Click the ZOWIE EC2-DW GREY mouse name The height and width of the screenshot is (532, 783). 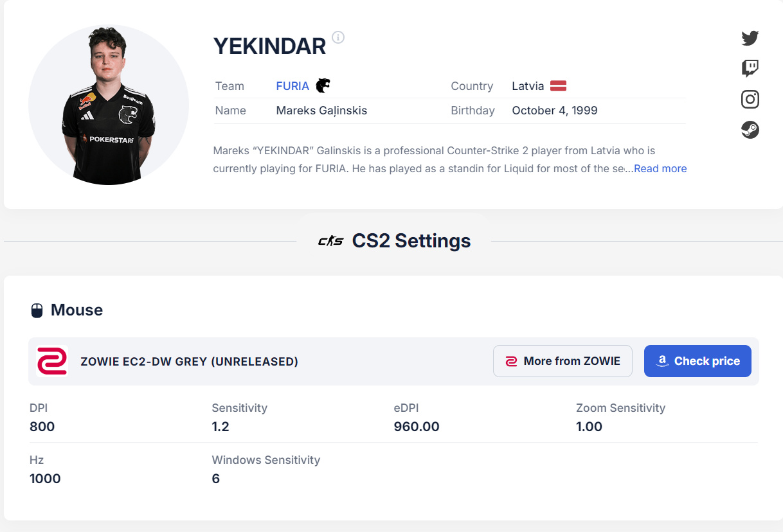point(189,362)
